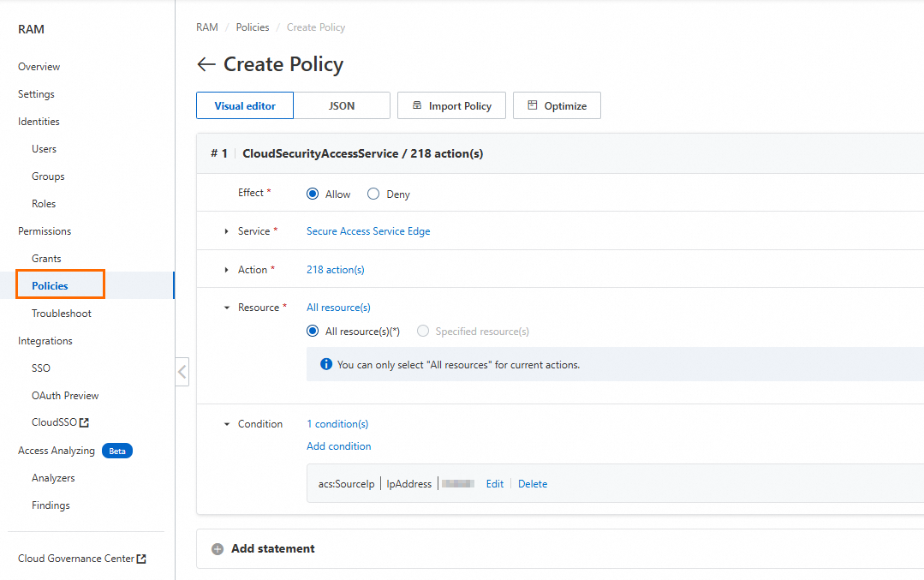The height and width of the screenshot is (580, 924).
Task: Choose the All resource(s)(*) radio option
Action: pyautogui.click(x=313, y=332)
